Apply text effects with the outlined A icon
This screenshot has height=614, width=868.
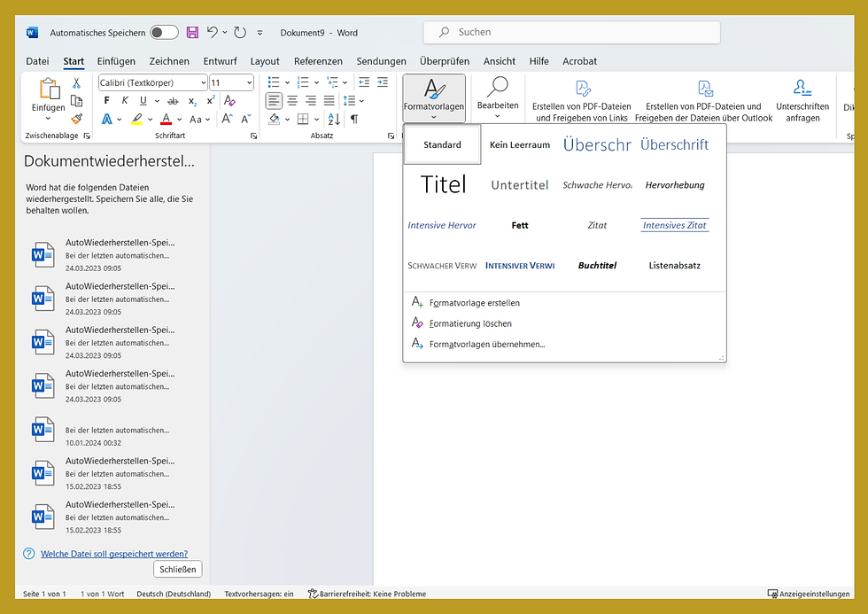(x=107, y=119)
